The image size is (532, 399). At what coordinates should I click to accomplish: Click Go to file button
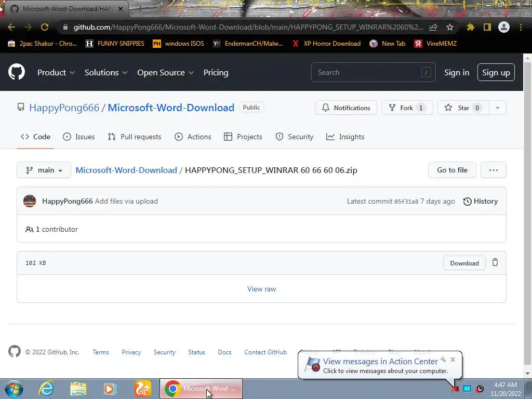(x=452, y=170)
